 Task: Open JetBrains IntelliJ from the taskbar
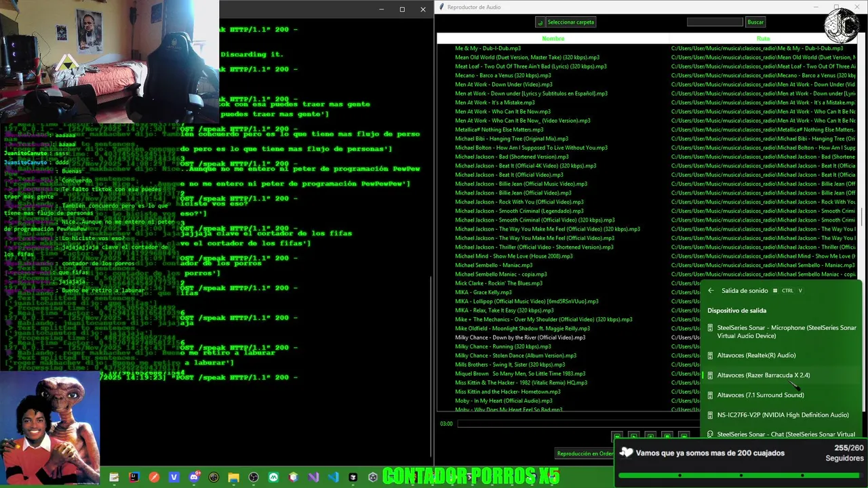[x=134, y=477]
